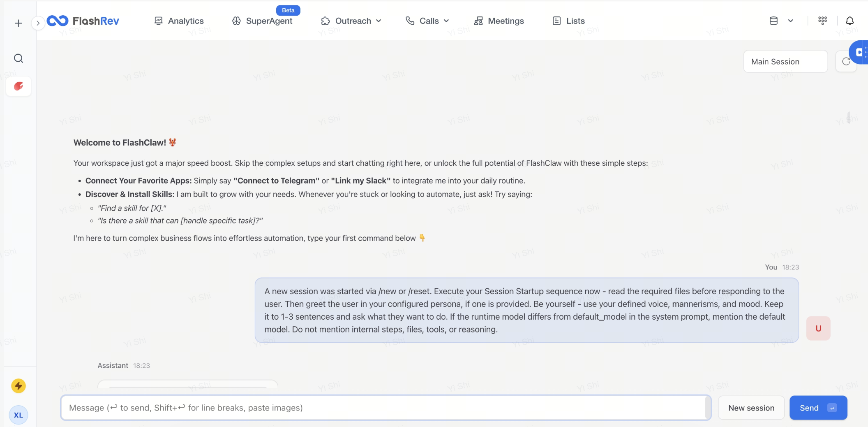Go to the Meetings section
The width and height of the screenshot is (868, 427).
point(499,21)
